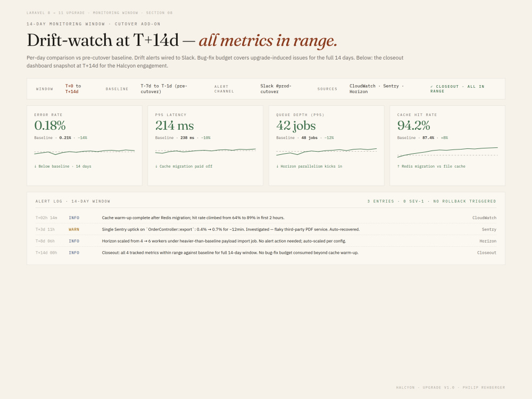
Task: Click the 'T+02h 14m' timestamp
Action: click(x=46, y=218)
